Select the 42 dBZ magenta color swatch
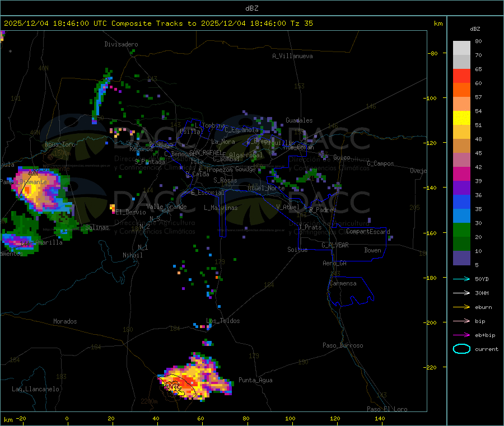Viewport: 504px width, 426px height. click(x=461, y=174)
